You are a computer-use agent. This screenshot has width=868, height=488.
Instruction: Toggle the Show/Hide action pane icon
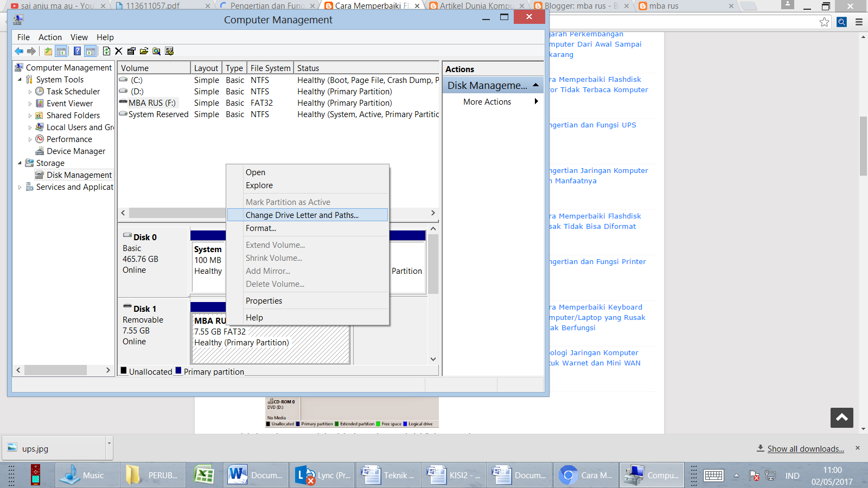[x=91, y=51]
